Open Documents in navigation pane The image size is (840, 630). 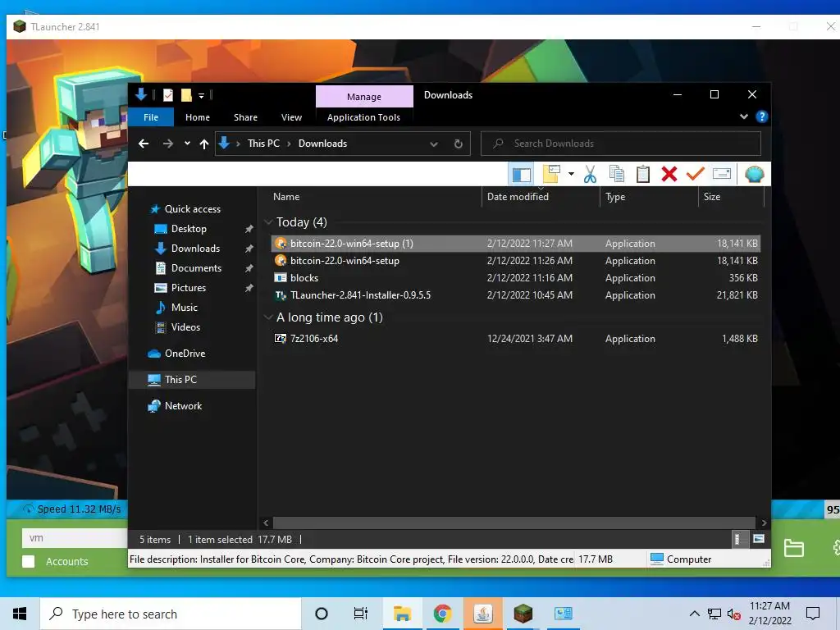click(x=196, y=268)
